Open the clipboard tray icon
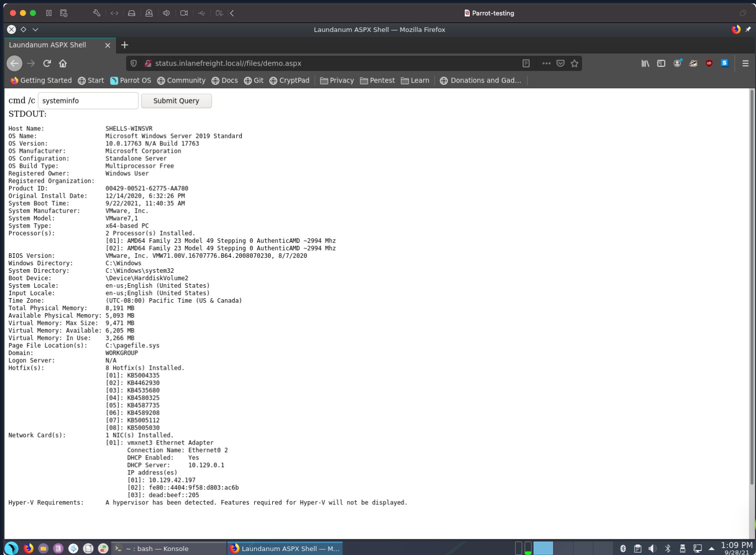This screenshot has width=756, height=555. pyautogui.click(x=638, y=549)
